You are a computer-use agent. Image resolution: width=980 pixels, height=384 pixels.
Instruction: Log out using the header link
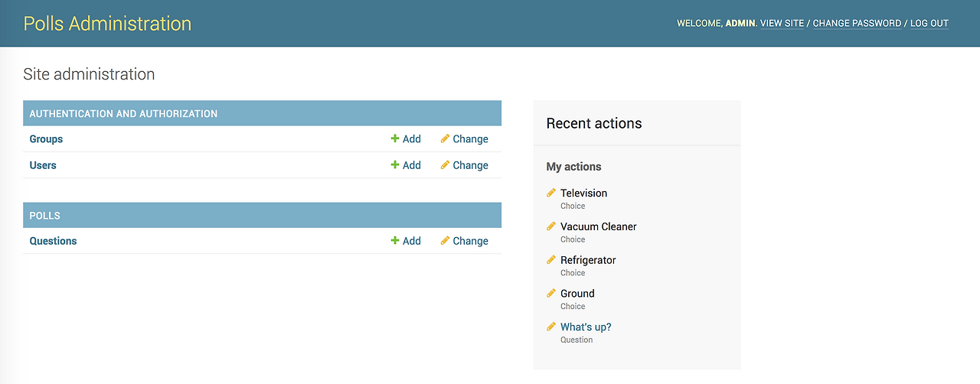click(x=929, y=24)
